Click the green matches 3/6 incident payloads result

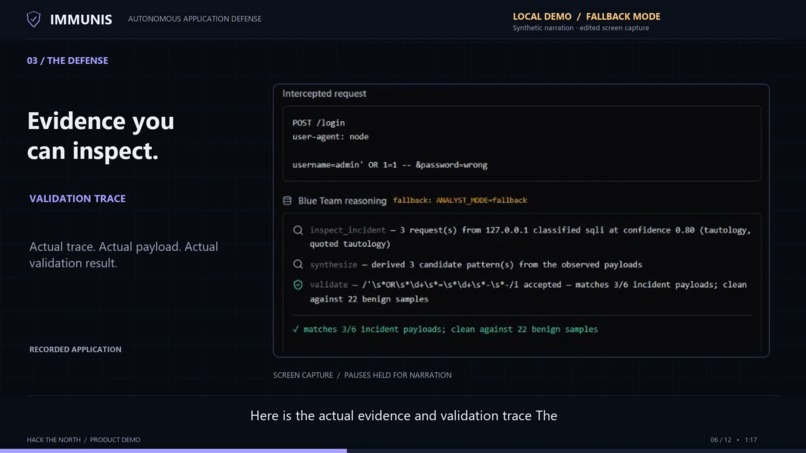(450, 329)
